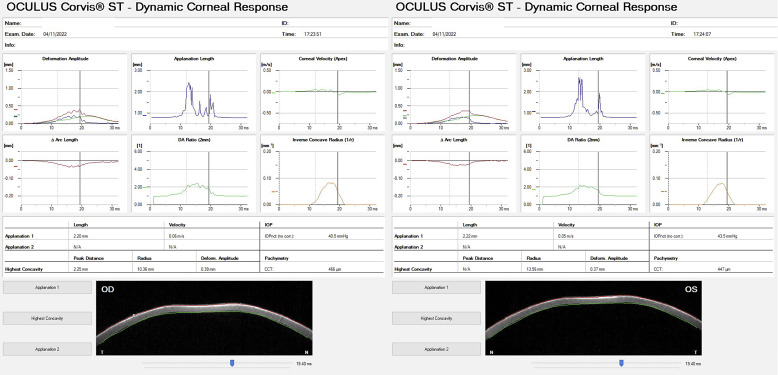Select the exam time 17:24:07
This screenshot has width=778, height=375.
point(703,34)
